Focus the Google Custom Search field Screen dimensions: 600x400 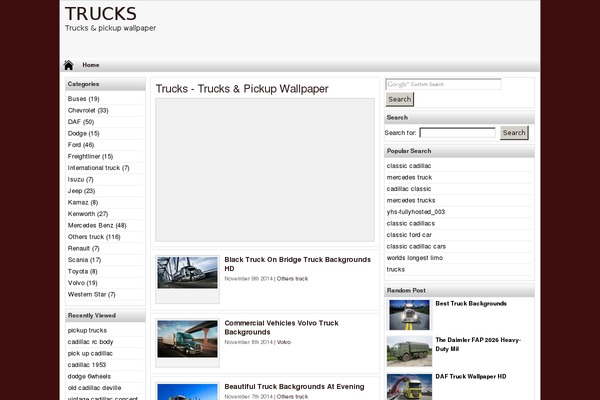click(x=443, y=84)
